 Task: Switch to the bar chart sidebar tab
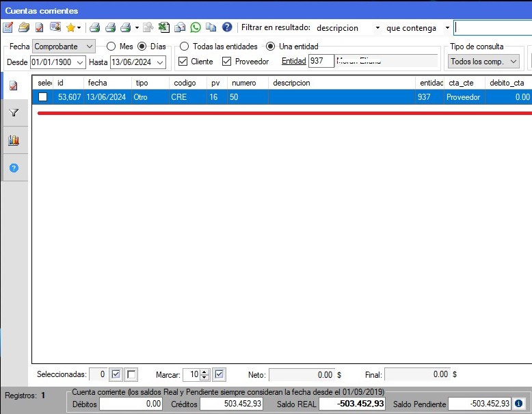point(14,140)
